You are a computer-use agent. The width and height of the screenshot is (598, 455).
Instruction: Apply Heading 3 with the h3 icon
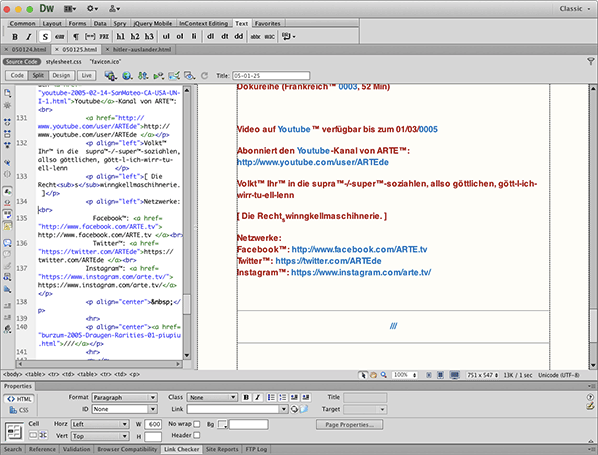coord(149,37)
